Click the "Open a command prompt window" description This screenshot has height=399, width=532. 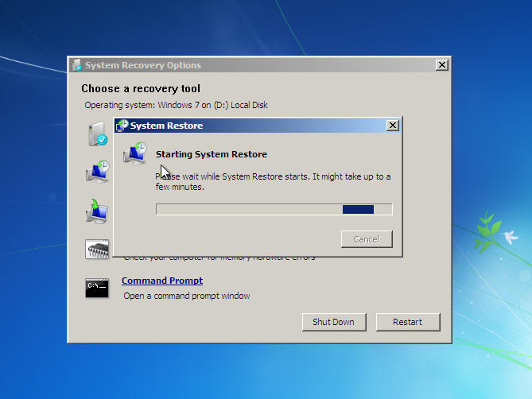pyautogui.click(x=186, y=296)
